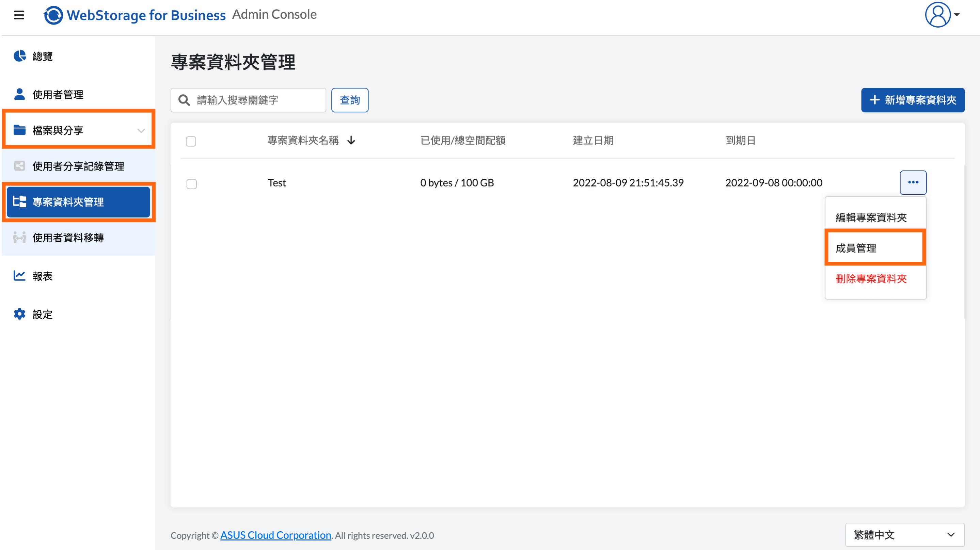Image resolution: width=980 pixels, height=550 pixels.
Task: Click the search magnifier icon
Action: coord(184,100)
